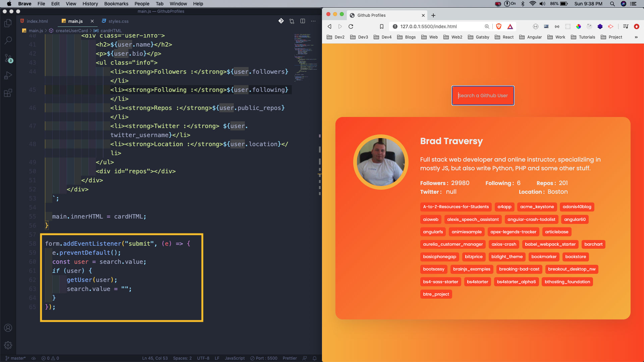Screen dimensions: 644x362
Task: Open a new tab in Brave
Action: pyautogui.click(x=433, y=15)
